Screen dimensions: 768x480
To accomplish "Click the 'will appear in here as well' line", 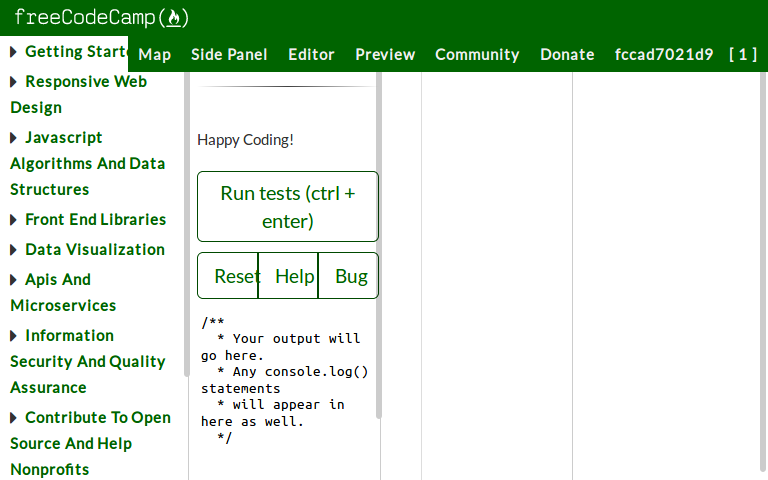I will tap(273, 413).
